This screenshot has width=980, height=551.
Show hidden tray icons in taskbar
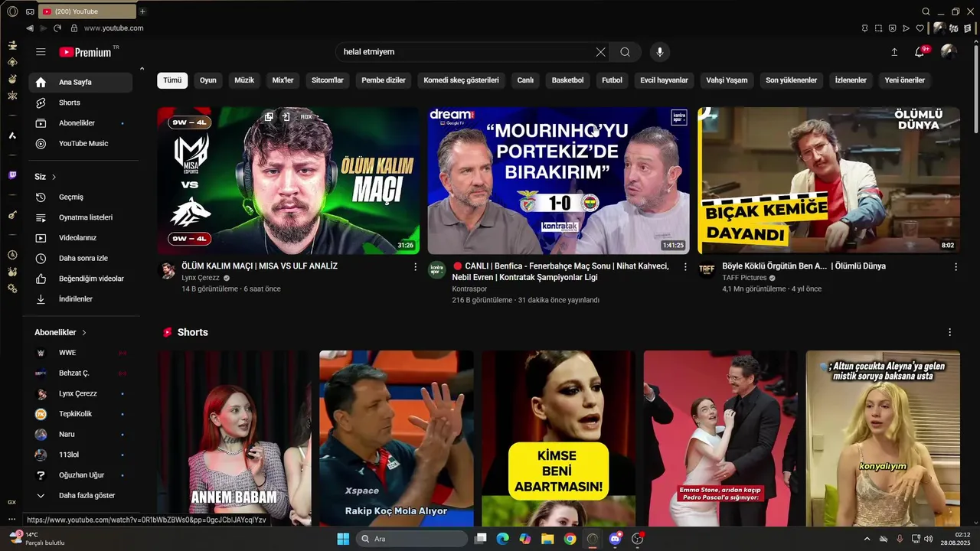(x=867, y=539)
